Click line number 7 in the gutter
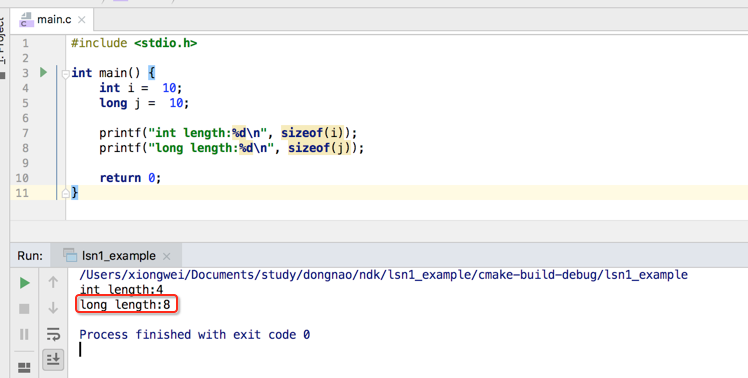This screenshot has height=378, width=748. point(25,133)
